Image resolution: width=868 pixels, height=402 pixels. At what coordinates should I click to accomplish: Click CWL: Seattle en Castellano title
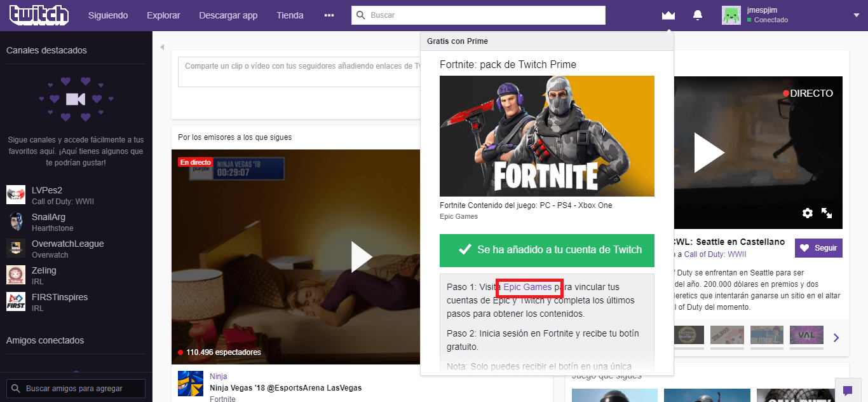point(729,242)
